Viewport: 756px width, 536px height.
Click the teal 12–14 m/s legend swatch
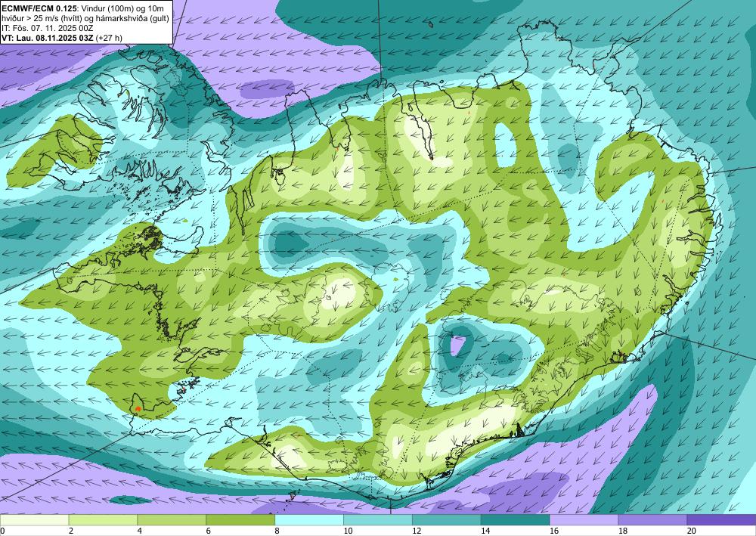pyautogui.click(x=447, y=520)
